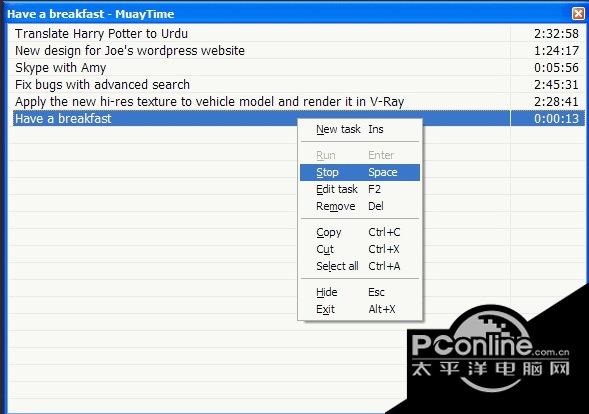Choose Cut in the context menu
Screen dimensions: 589x414
[x=360, y=249]
